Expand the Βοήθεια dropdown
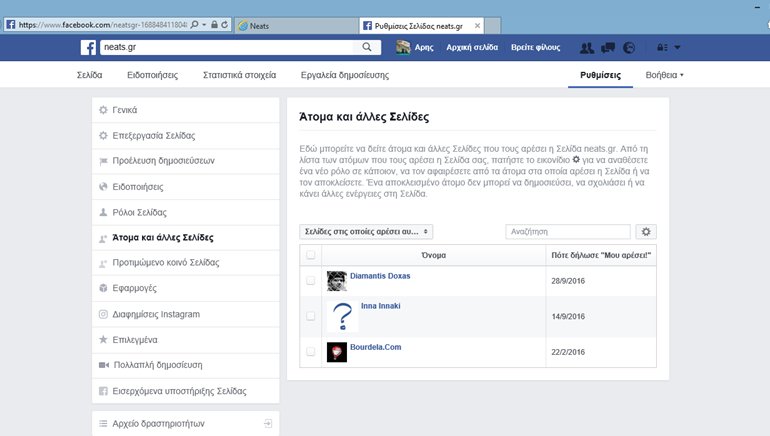 pyautogui.click(x=664, y=75)
